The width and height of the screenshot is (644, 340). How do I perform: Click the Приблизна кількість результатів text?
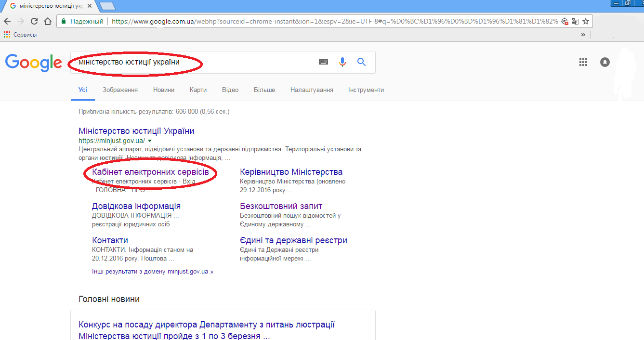(154, 112)
